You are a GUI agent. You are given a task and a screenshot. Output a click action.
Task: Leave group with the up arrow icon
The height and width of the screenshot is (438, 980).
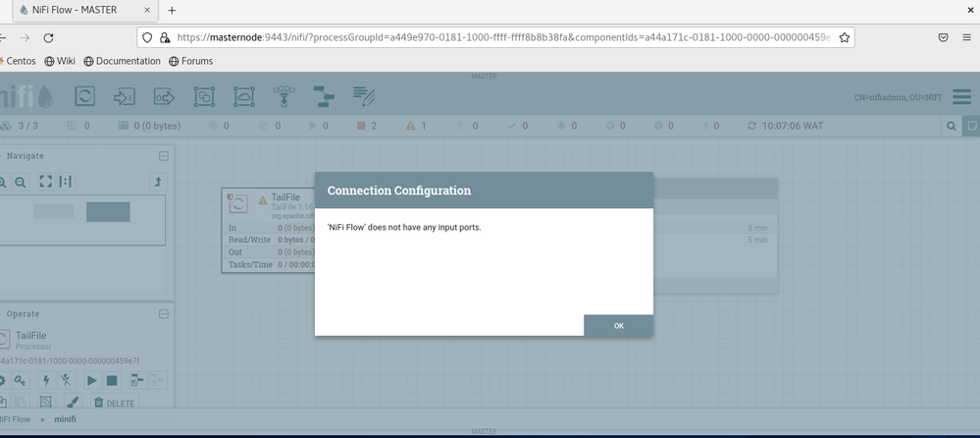click(158, 182)
